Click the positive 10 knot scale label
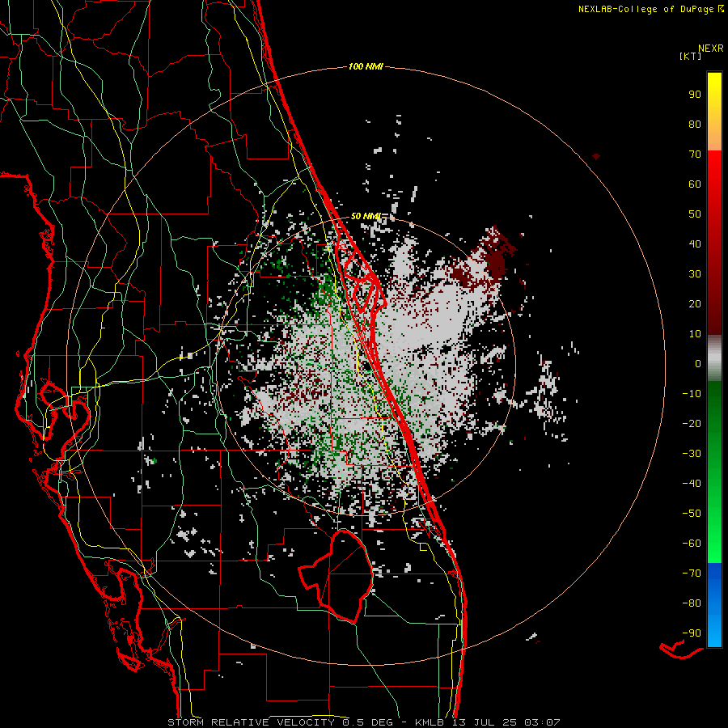728x728 pixels. [695, 334]
